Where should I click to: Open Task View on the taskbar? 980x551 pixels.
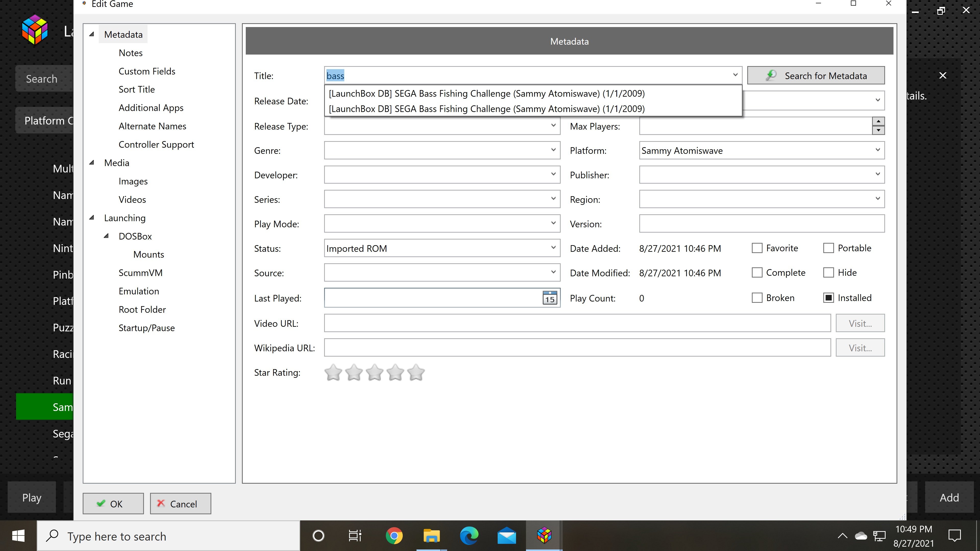(x=355, y=536)
